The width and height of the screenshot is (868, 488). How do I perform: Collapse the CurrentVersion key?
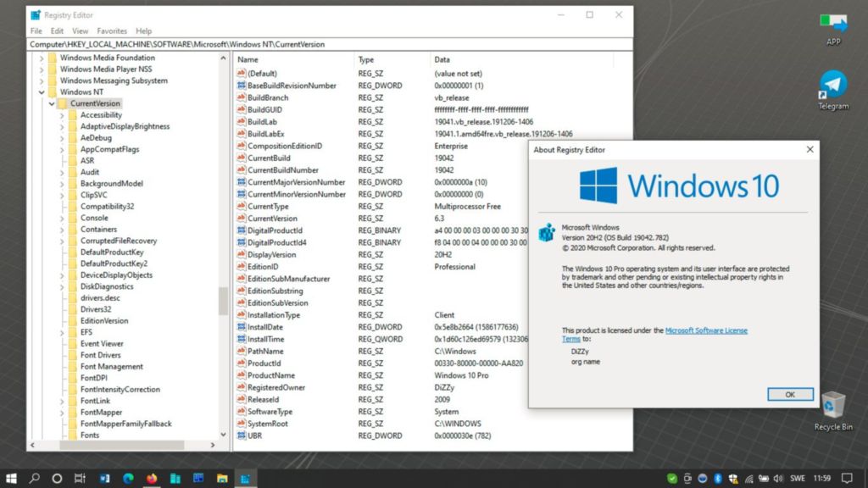[52, 103]
